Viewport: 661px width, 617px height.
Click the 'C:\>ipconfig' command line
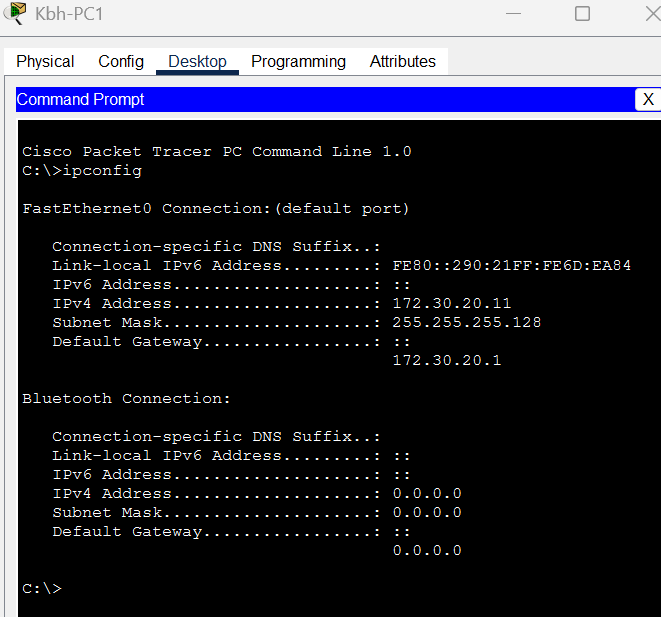[x=82, y=171]
